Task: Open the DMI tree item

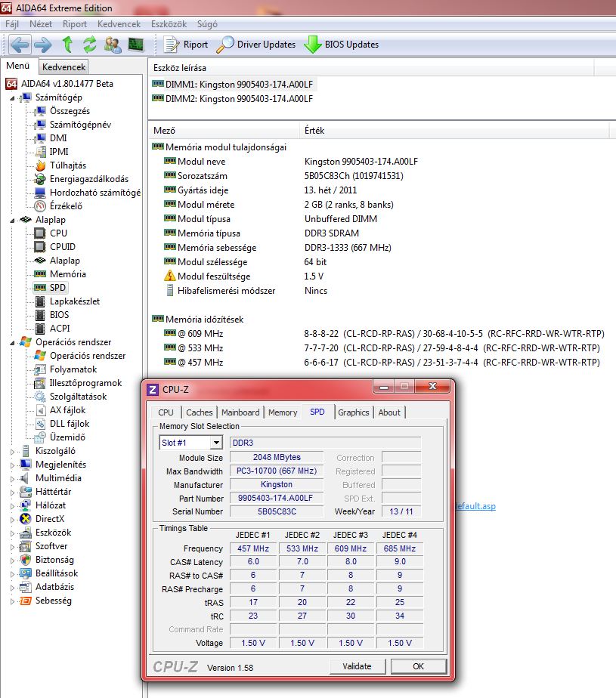Action: [x=58, y=138]
